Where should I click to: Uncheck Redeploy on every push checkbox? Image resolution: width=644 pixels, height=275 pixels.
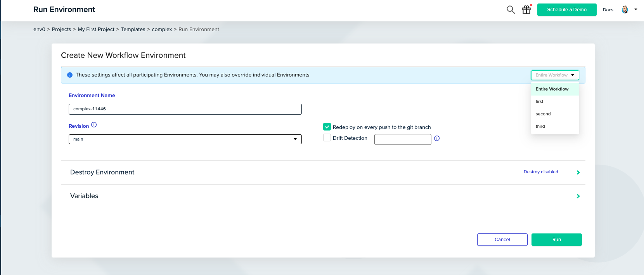(x=327, y=127)
